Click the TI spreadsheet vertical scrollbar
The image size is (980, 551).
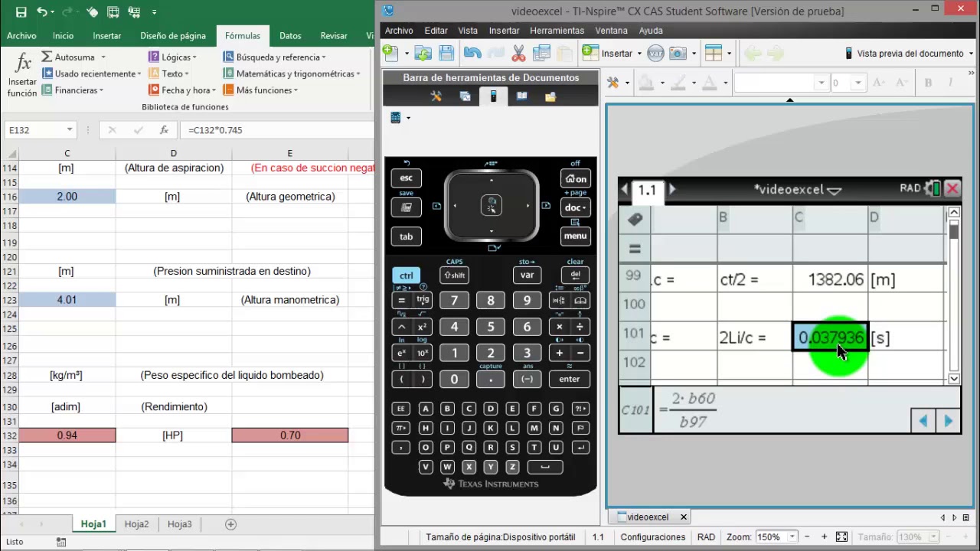pos(954,295)
